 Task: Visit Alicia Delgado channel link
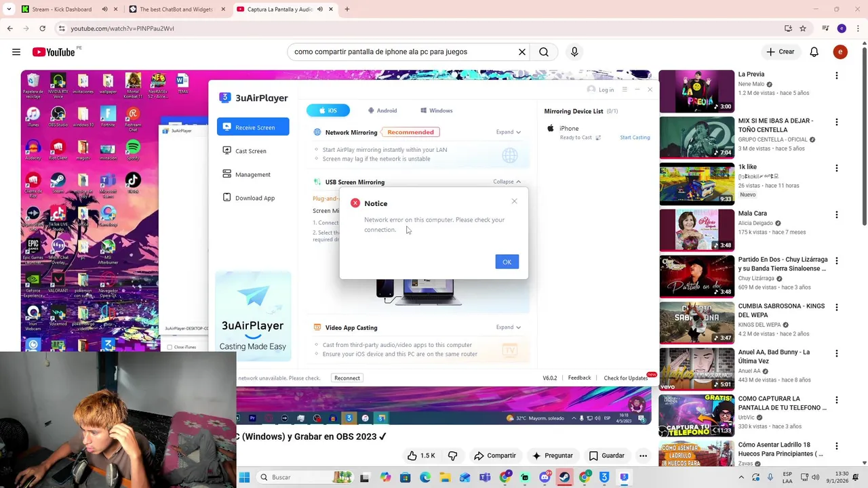[x=755, y=223]
